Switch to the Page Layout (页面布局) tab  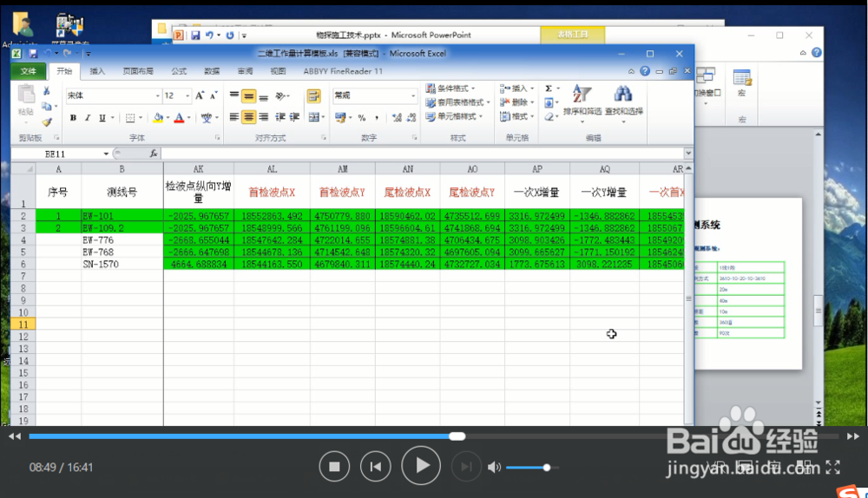(138, 71)
